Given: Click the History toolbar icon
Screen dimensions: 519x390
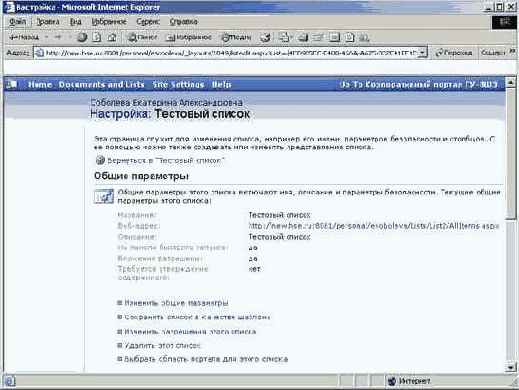Looking at the screenshot, I should (x=265, y=37).
